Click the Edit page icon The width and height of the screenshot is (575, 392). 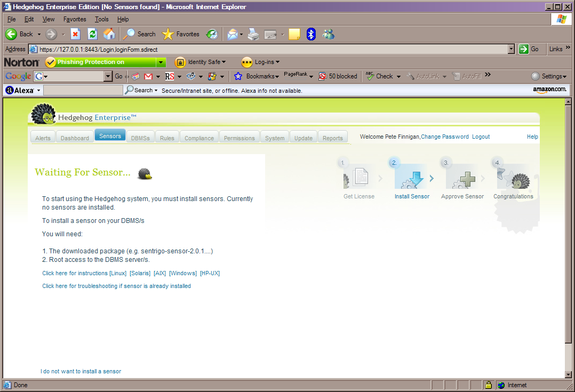click(270, 35)
